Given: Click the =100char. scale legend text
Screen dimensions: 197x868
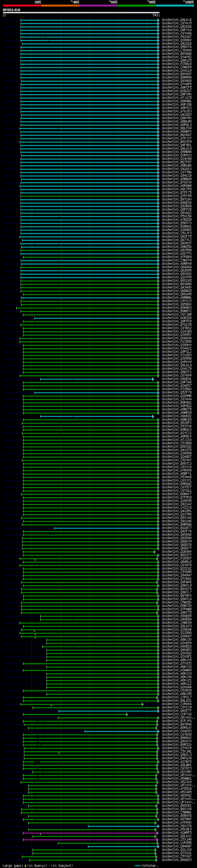Looking at the screenshot, I should click(149, 866).
